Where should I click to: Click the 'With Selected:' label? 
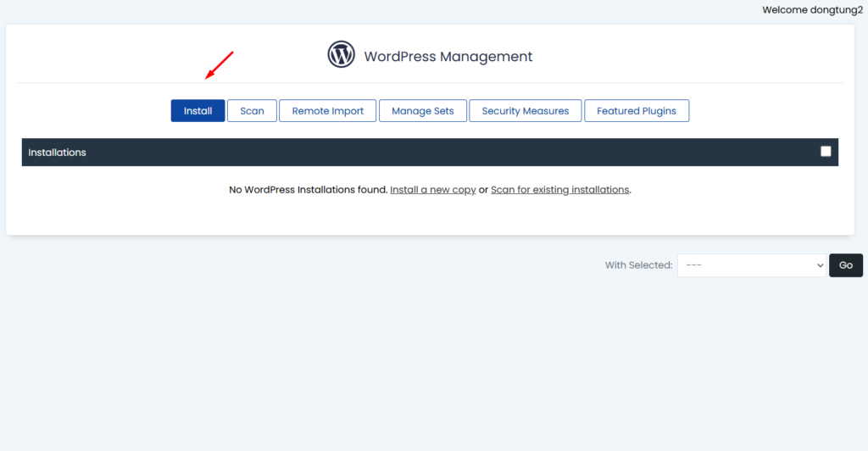[x=638, y=265]
